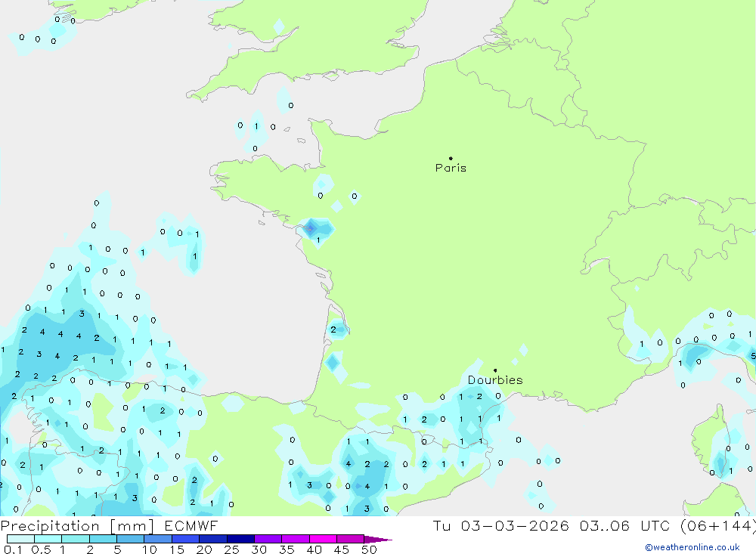Pick the legend swatch between 2 and 5

[103, 539]
